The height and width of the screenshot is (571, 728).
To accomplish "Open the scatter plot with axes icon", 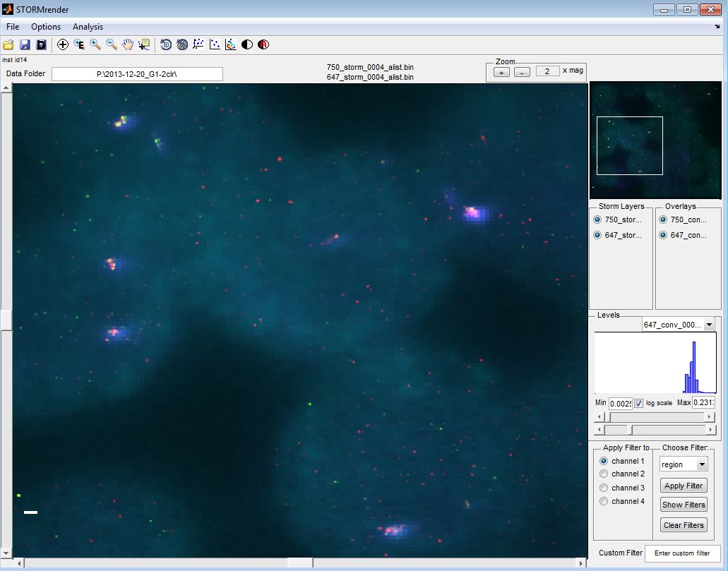I will click(198, 44).
